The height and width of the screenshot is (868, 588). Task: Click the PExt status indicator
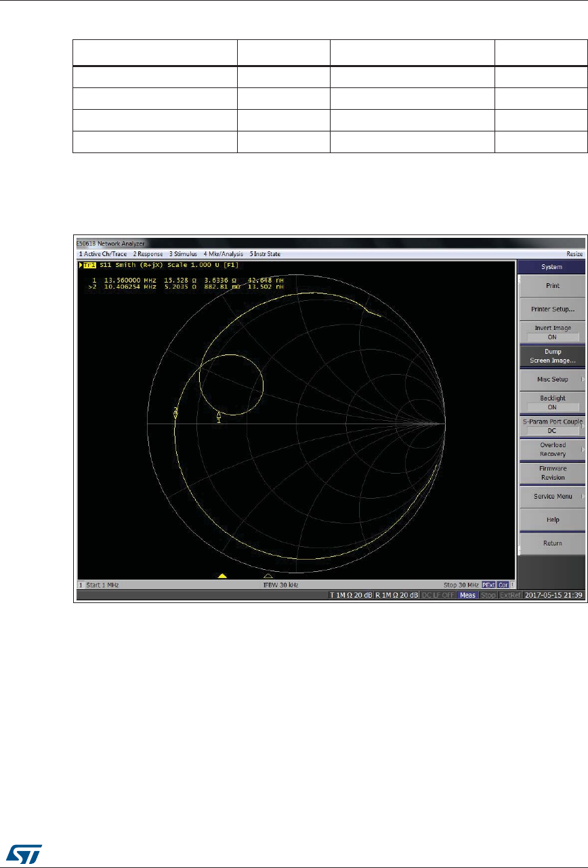click(x=489, y=584)
